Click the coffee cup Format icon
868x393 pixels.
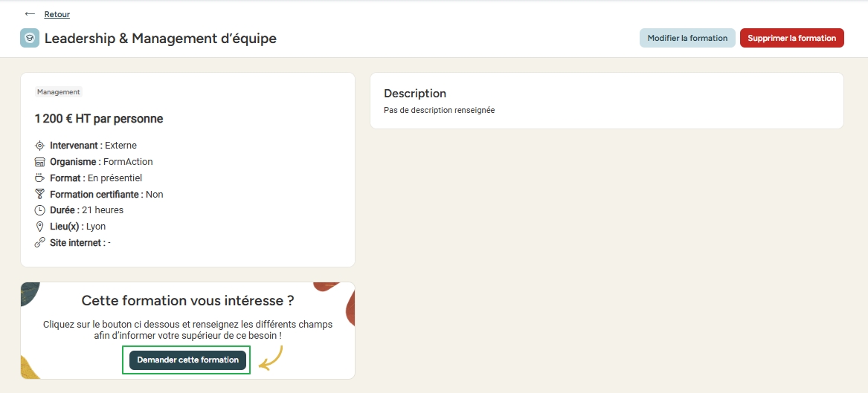click(39, 178)
